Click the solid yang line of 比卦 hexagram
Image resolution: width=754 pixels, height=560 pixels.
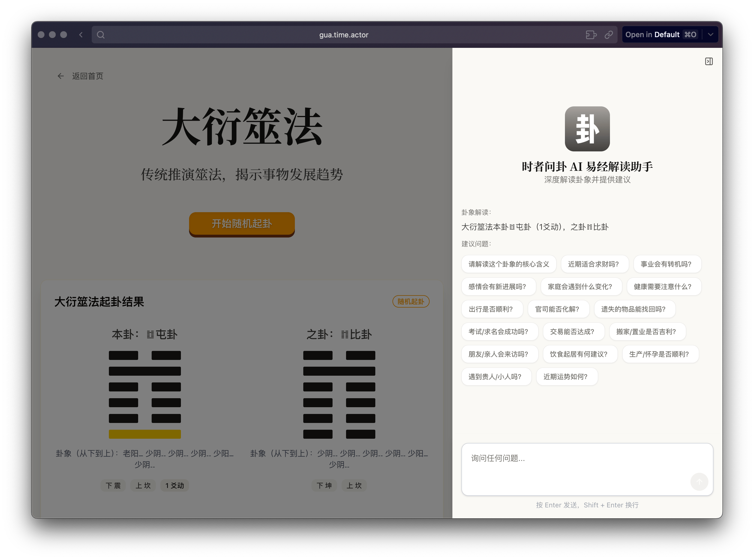(339, 371)
